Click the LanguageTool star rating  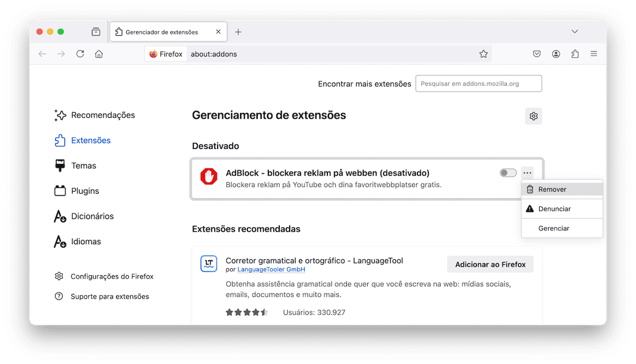pos(247,312)
